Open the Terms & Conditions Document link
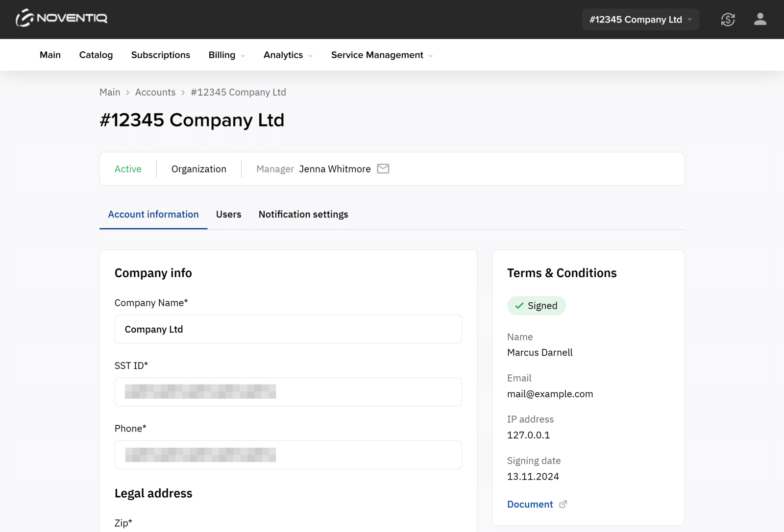 (x=530, y=505)
